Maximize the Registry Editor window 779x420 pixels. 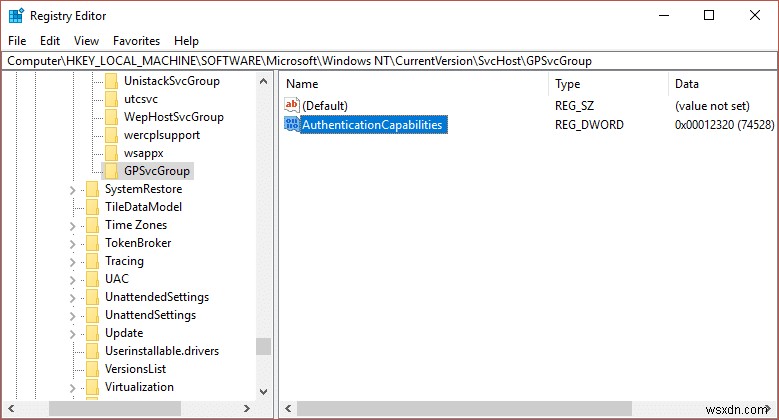(x=709, y=15)
